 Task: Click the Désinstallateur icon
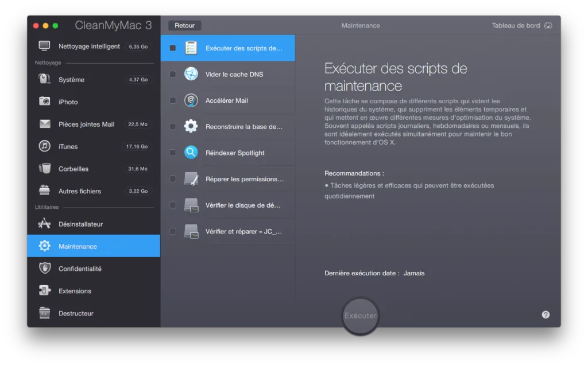(44, 224)
